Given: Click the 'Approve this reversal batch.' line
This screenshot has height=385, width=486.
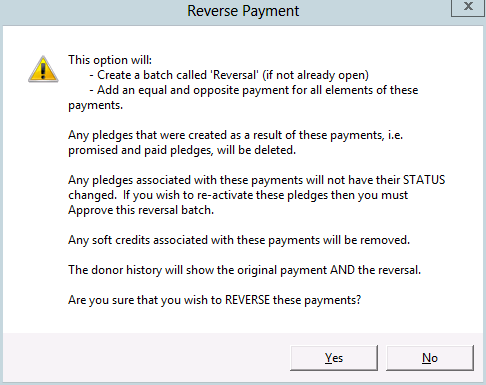Looking at the screenshot, I should tap(141, 210).
